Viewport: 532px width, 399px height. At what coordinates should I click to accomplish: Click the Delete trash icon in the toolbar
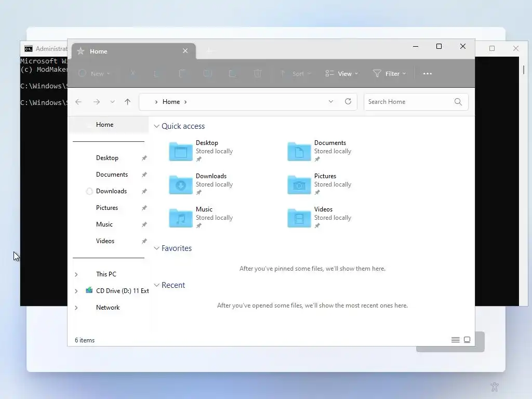click(x=258, y=73)
